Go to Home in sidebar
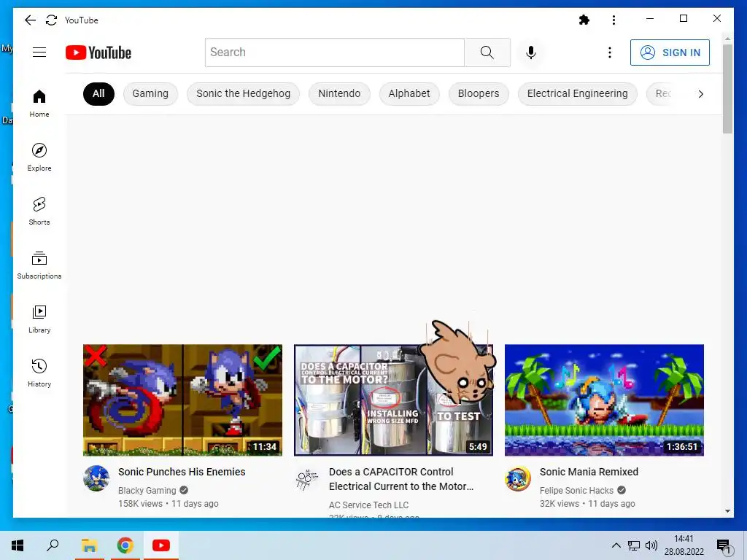 click(39, 104)
